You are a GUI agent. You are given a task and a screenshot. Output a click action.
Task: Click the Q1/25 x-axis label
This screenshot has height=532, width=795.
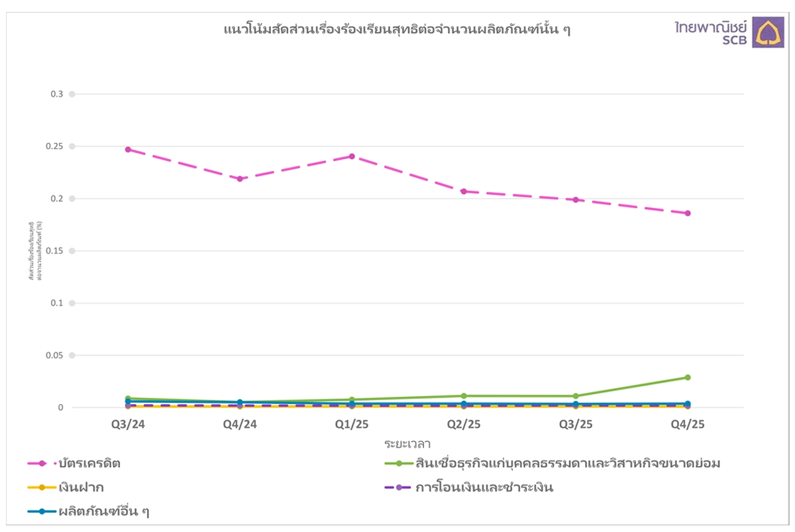pos(352,424)
